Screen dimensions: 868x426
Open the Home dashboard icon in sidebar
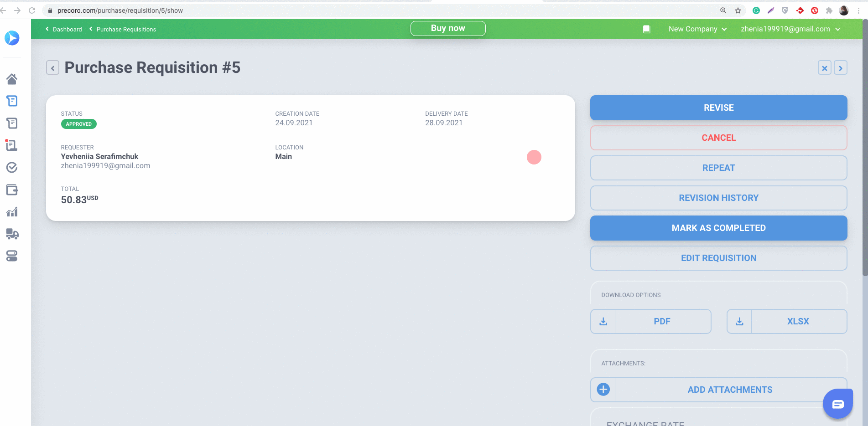pos(12,78)
